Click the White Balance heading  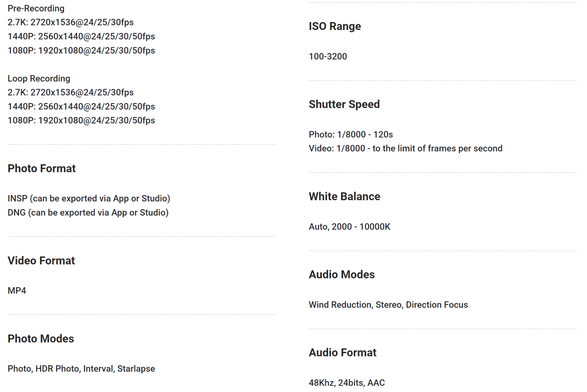(344, 196)
